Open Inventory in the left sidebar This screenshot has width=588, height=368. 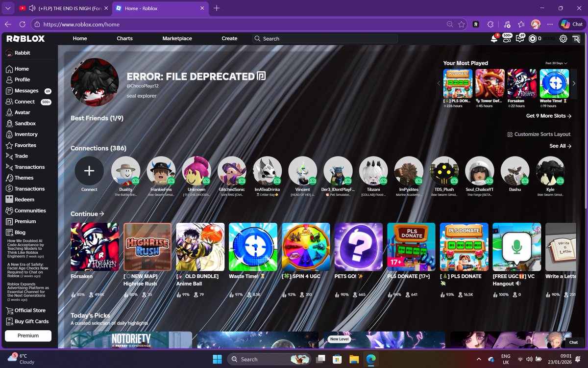[26, 134]
